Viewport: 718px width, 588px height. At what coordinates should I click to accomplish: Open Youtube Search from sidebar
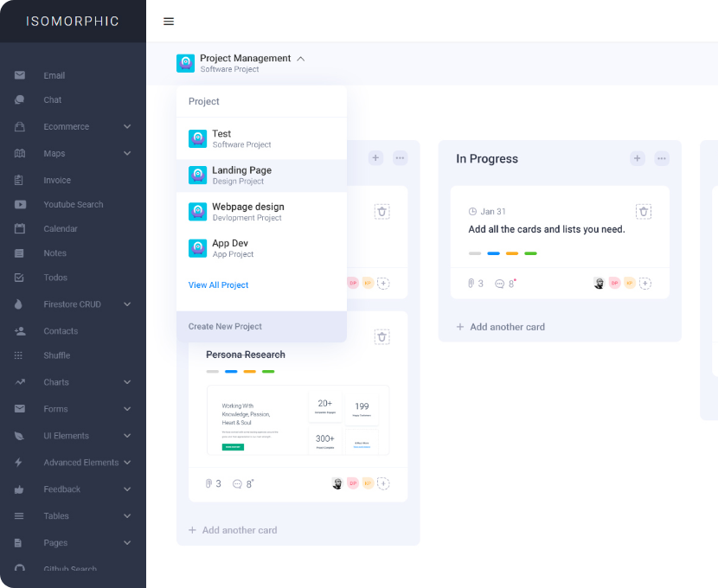pyautogui.click(x=74, y=205)
